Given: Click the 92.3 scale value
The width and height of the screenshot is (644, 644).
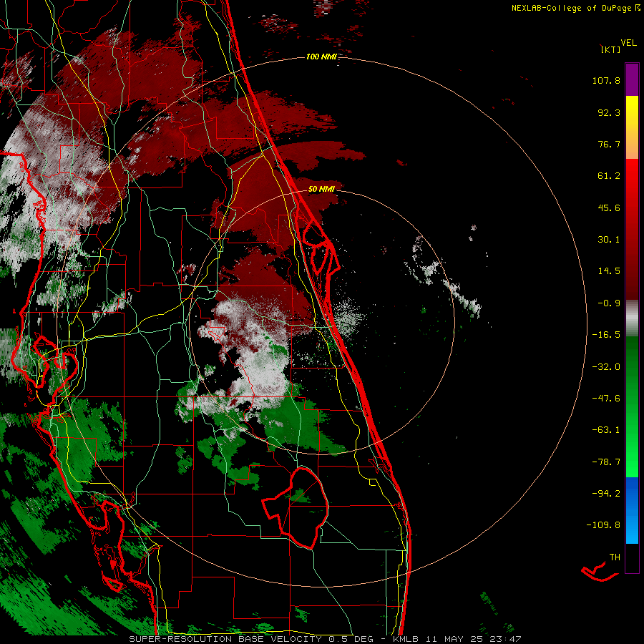Looking at the screenshot, I should 609,112.
